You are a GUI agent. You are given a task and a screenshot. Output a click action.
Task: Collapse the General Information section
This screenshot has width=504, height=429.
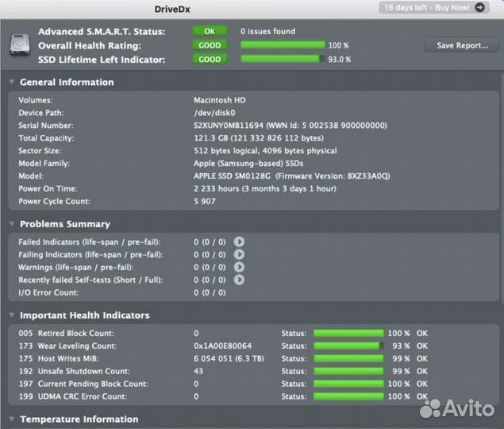(x=12, y=82)
